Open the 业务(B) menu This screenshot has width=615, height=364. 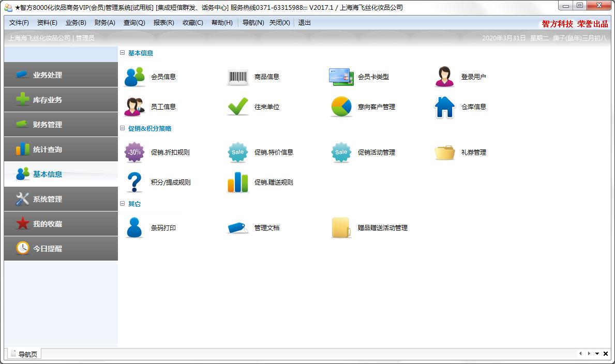pos(76,23)
